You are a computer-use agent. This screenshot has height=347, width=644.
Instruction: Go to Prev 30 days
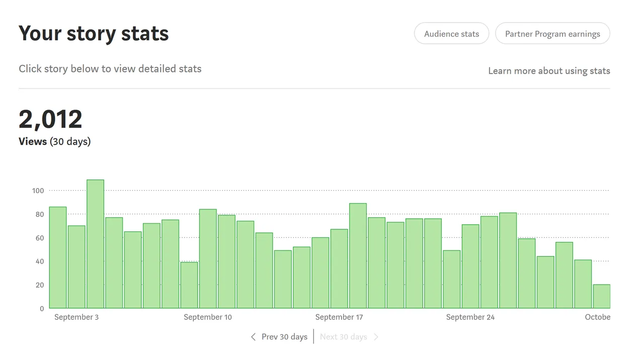[284, 337]
